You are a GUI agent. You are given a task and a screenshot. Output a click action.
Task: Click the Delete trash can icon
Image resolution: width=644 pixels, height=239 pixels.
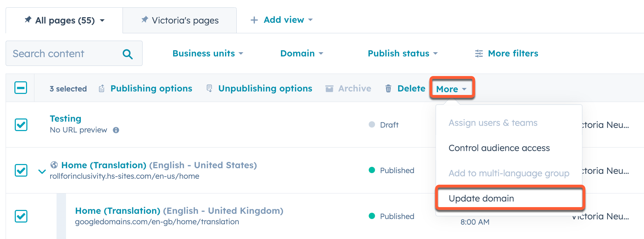pyautogui.click(x=388, y=88)
